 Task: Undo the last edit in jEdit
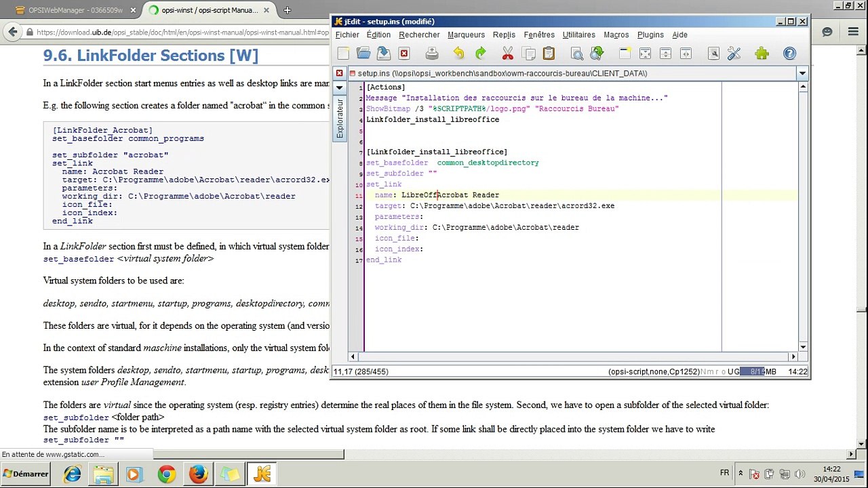click(459, 54)
